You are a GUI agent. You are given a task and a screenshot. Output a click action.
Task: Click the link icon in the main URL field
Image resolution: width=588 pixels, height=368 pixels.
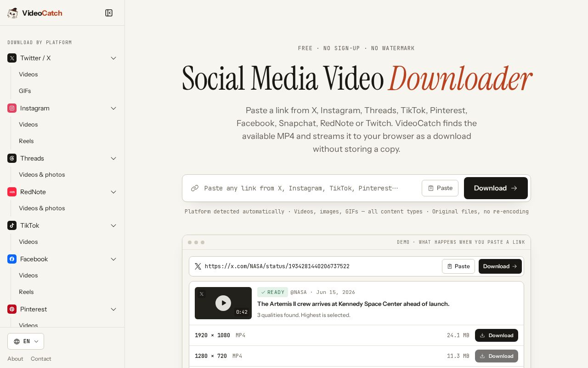(195, 188)
